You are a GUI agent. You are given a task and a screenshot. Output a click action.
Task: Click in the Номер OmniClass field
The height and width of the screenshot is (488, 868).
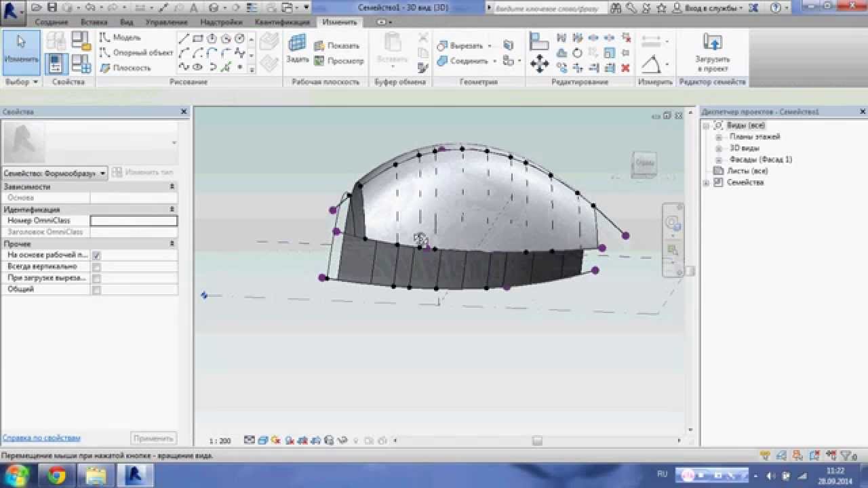(x=134, y=221)
